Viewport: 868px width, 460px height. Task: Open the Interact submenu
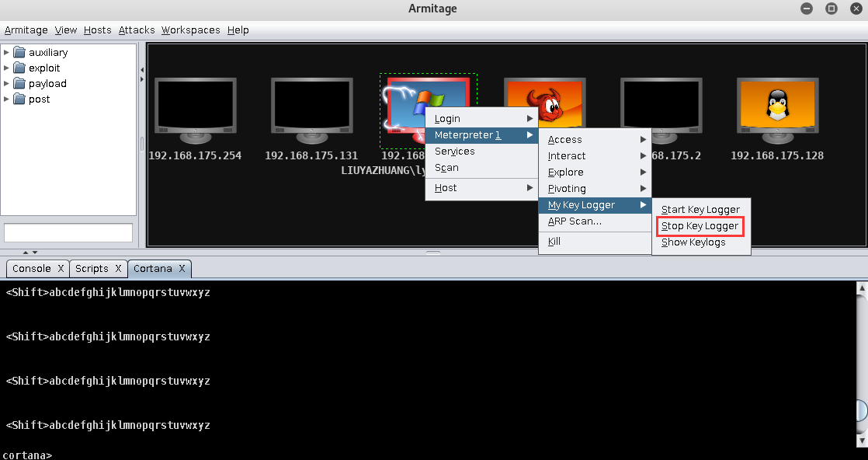click(595, 155)
